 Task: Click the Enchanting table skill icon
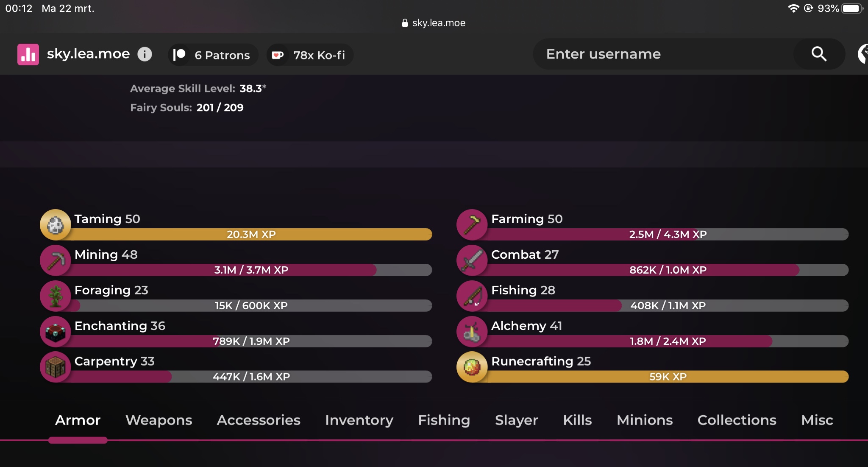tap(55, 332)
